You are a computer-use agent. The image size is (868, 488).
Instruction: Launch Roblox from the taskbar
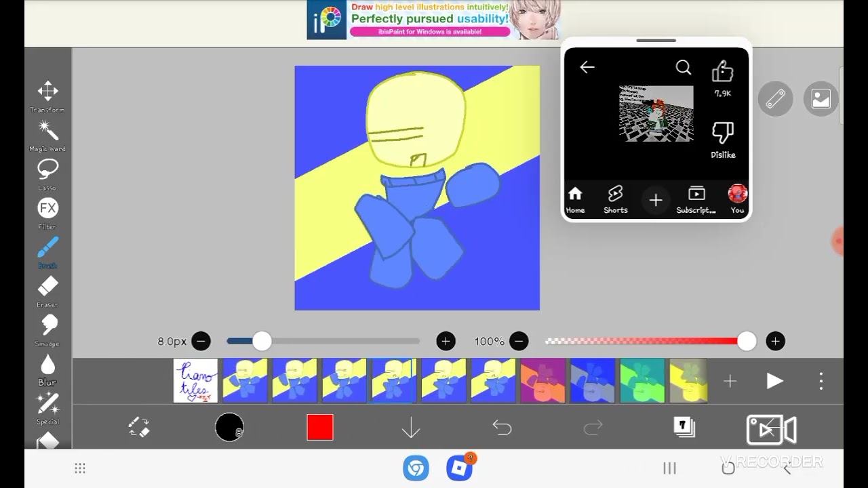pyautogui.click(x=460, y=468)
